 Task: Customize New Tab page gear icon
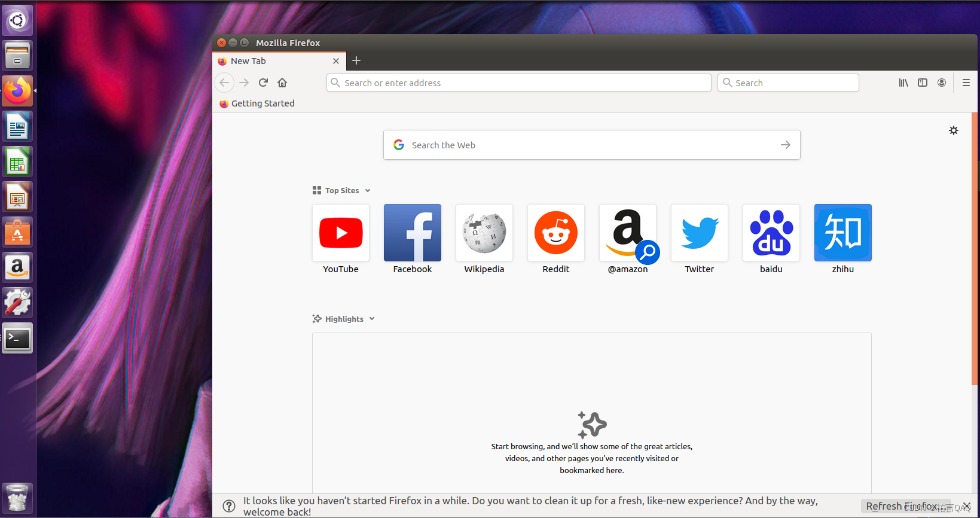point(954,130)
